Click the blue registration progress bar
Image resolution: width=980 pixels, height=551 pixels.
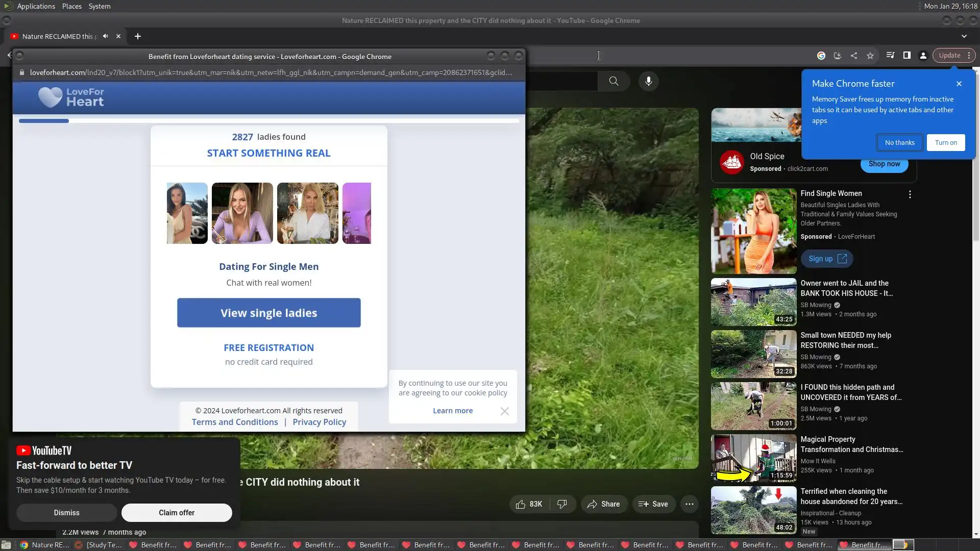(x=44, y=121)
